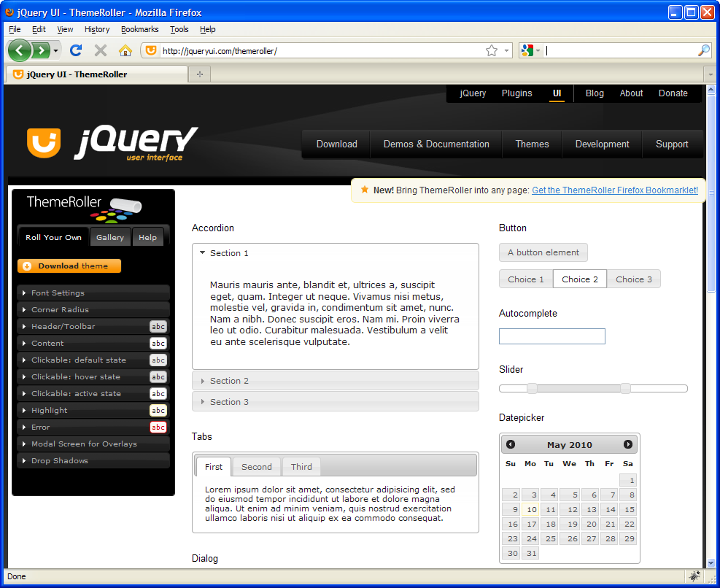Screen dimensions: 720x588
Task: Open the URL bar history dropdown arrow
Action: 506,50
